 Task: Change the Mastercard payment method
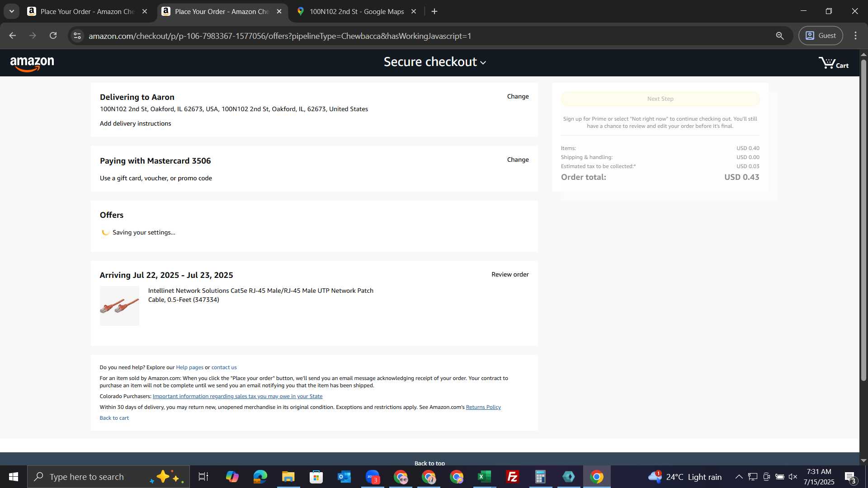[518, 160]
